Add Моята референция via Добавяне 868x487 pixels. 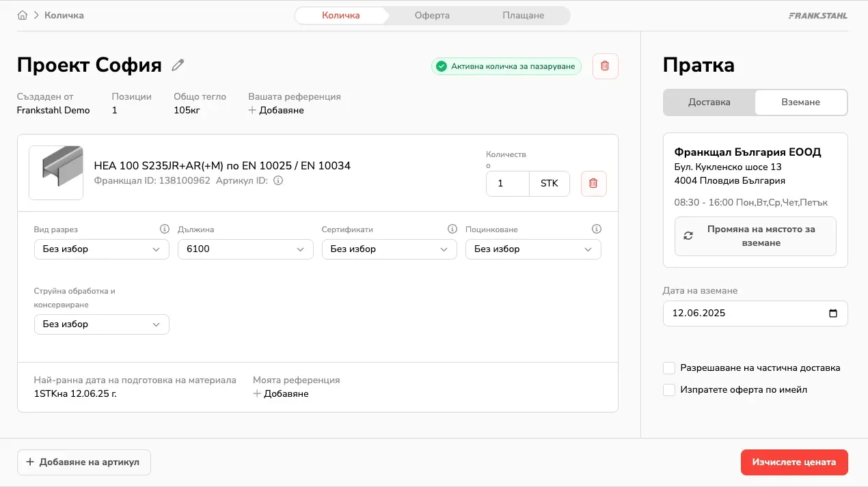coord(281,393)
